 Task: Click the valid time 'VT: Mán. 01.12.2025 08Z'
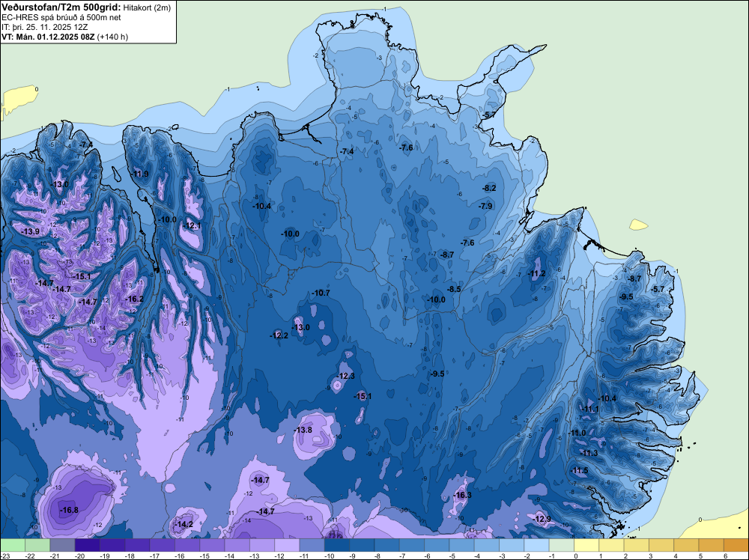point(48,37)
